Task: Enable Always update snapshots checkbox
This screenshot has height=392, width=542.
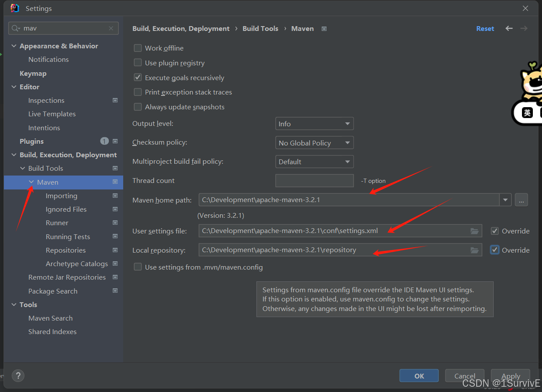Action: coord(138,107)
